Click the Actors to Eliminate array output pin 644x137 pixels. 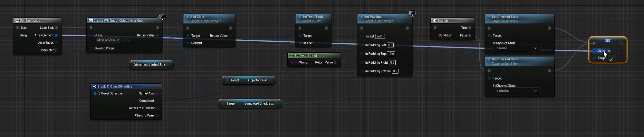157,108
